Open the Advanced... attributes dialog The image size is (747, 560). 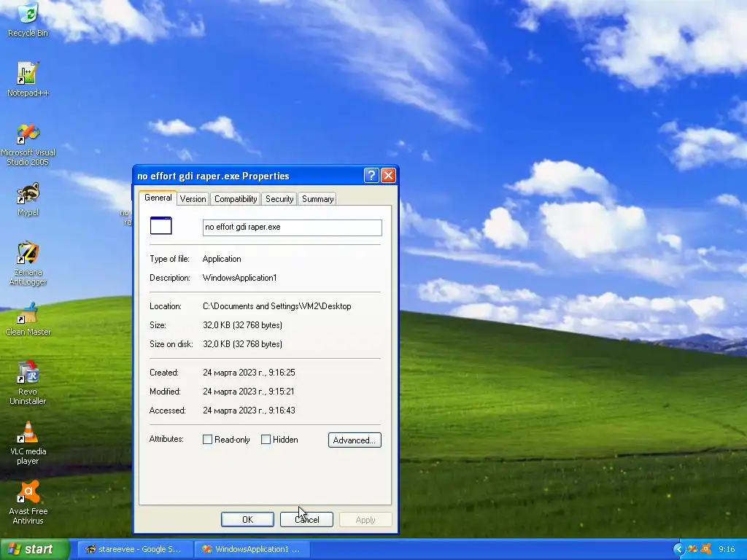[x=355, y=440]
